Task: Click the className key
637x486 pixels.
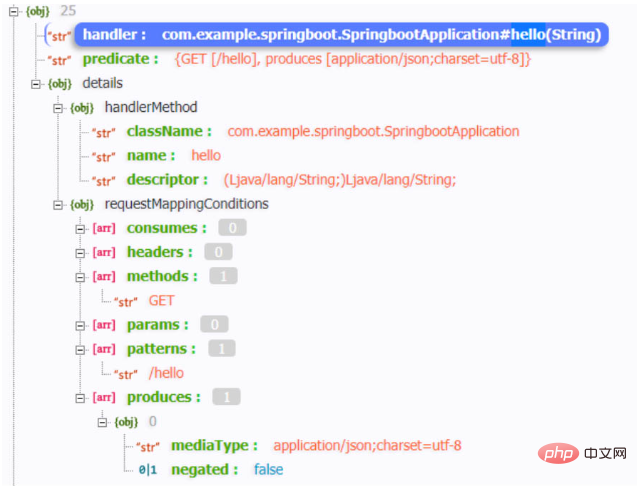Action: 169,132
